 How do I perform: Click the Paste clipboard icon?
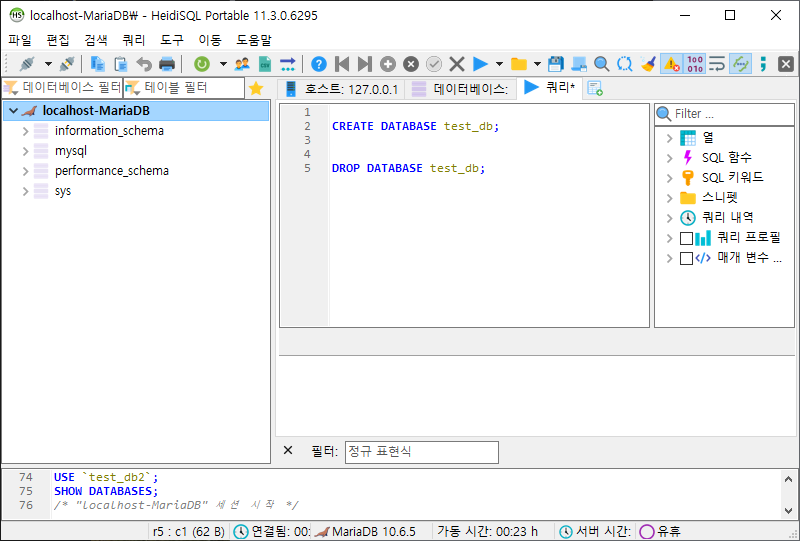120,64
